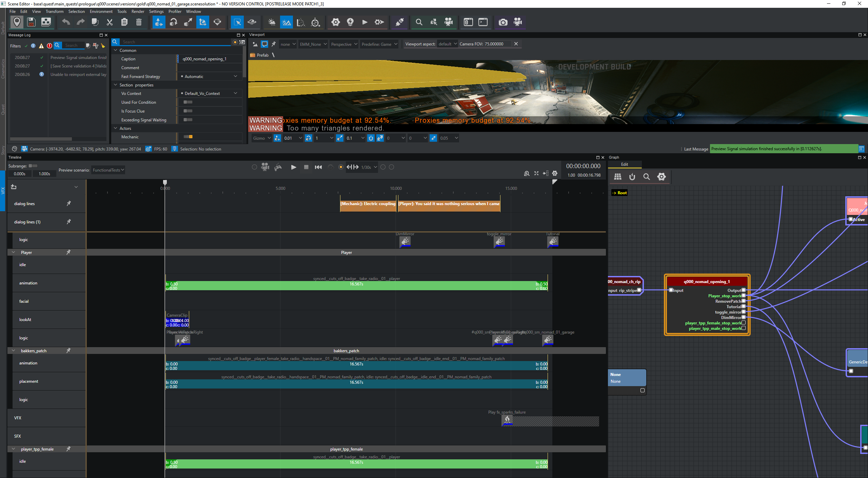Collapse the bakkers_patch track group
868x478 pixels.
(x=14, y=351)
